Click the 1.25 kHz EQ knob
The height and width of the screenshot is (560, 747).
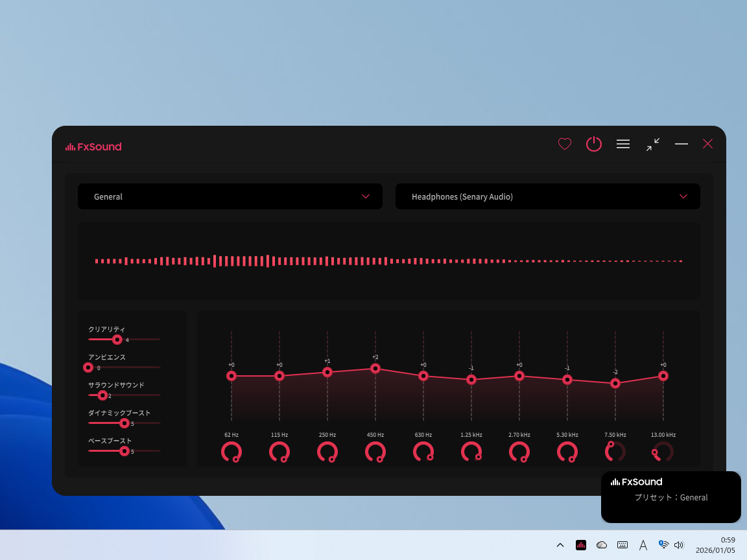tap(471, 452)
